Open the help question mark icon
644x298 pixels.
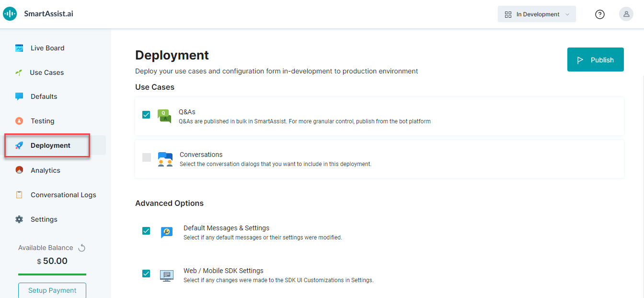tap(599, 14)
